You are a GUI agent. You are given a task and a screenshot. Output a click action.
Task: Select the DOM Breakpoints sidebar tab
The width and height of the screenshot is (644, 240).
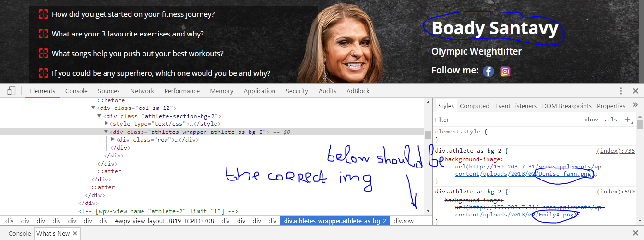tap(567, 106)
